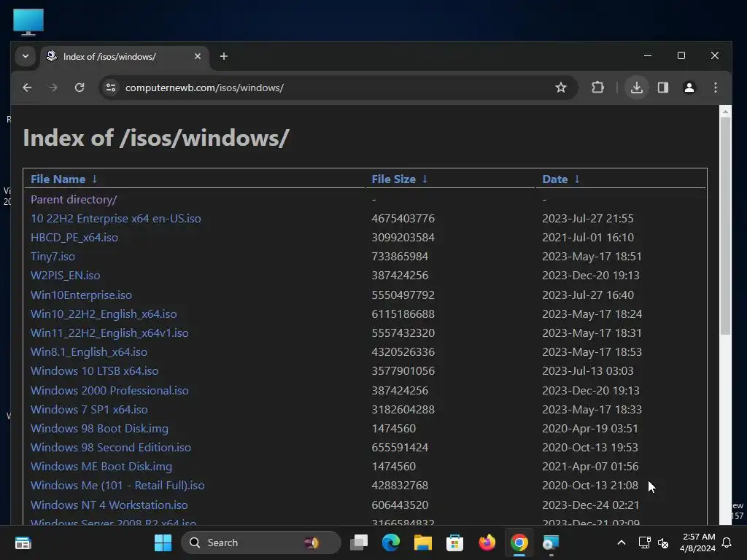Open the Extensions puzzle icon
Screen dimensions: 747x560
tap(597, 87)
